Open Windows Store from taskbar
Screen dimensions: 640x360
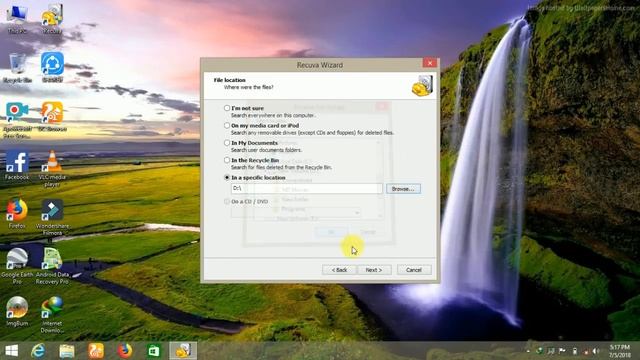(154, 351)
